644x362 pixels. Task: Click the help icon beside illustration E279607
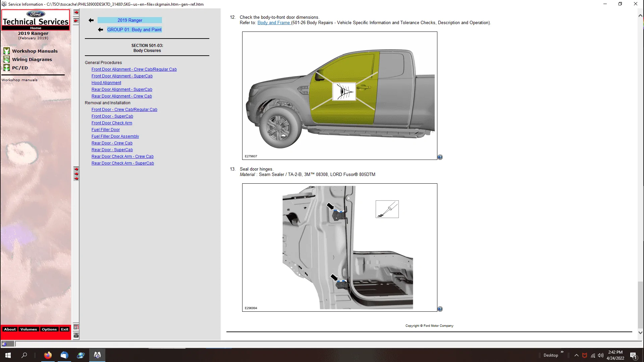pyautogui.click(x=440, y=157)
